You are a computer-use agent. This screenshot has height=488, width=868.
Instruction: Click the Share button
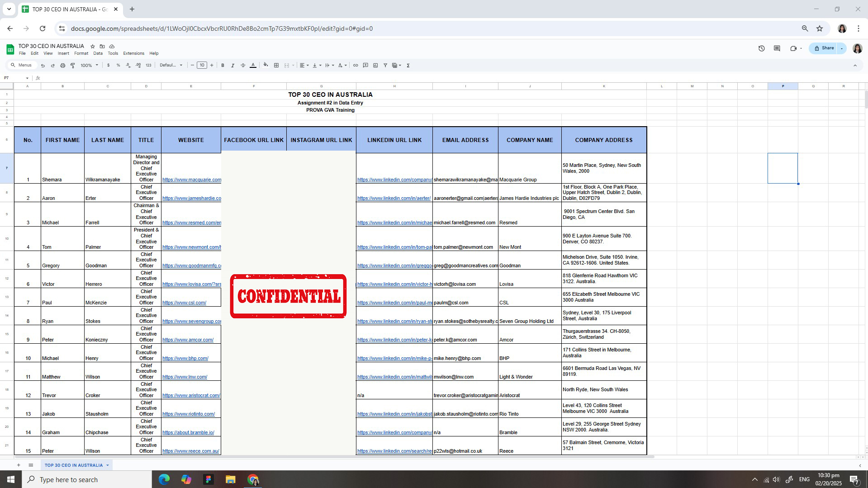(824, 48)
